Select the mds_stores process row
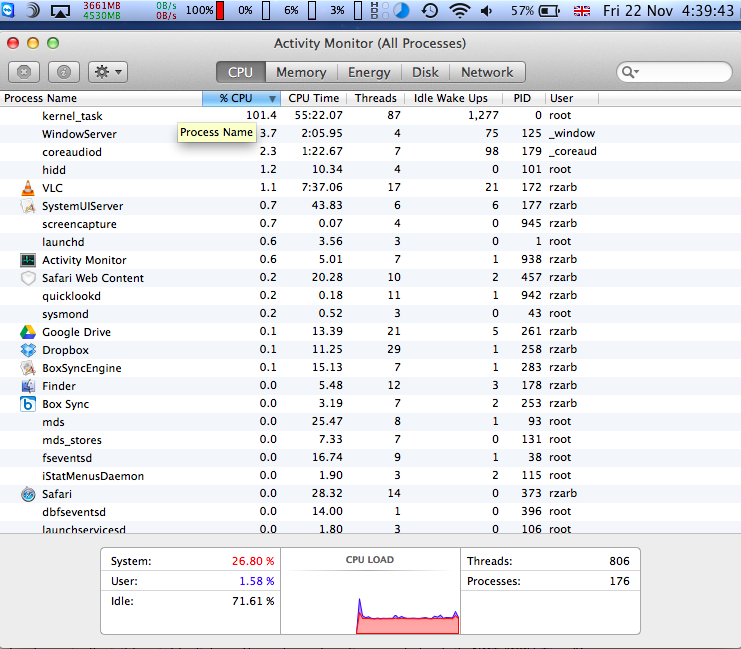Viewport: 741px width, 649px height. 370,440
